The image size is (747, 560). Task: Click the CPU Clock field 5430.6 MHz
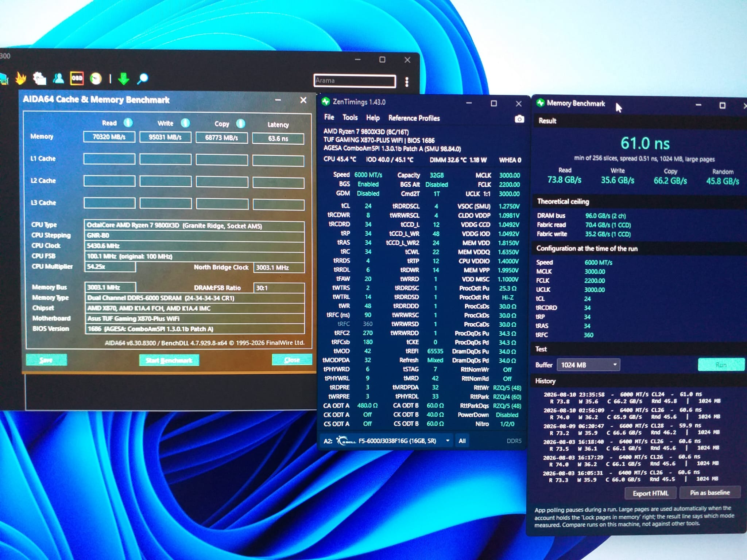194,246
